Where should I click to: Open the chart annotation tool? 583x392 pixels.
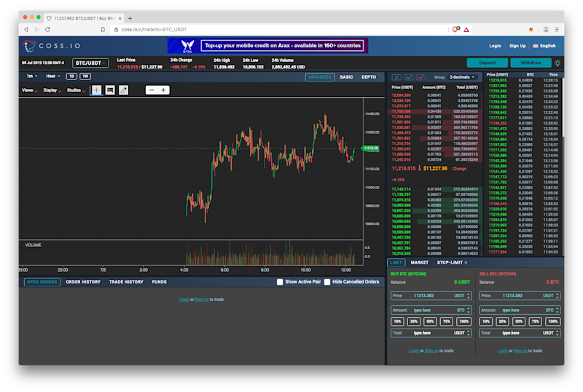[x=110, y=90]
